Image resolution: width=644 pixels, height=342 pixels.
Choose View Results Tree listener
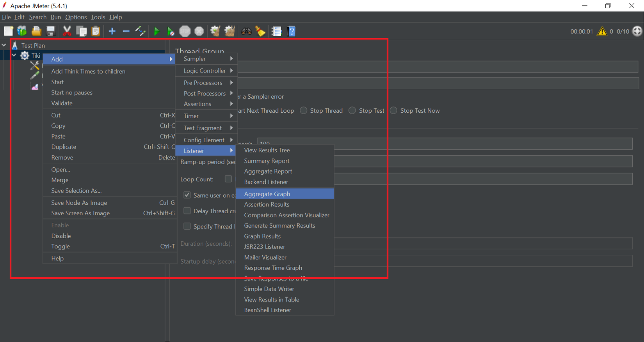[x=285, y=150]
